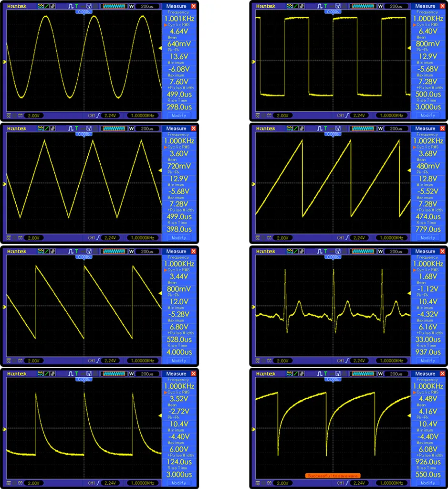Screen dimensions: 448x489
Task: Click the save disk icon in sine wave panel
Action: (x=89, y=6)
